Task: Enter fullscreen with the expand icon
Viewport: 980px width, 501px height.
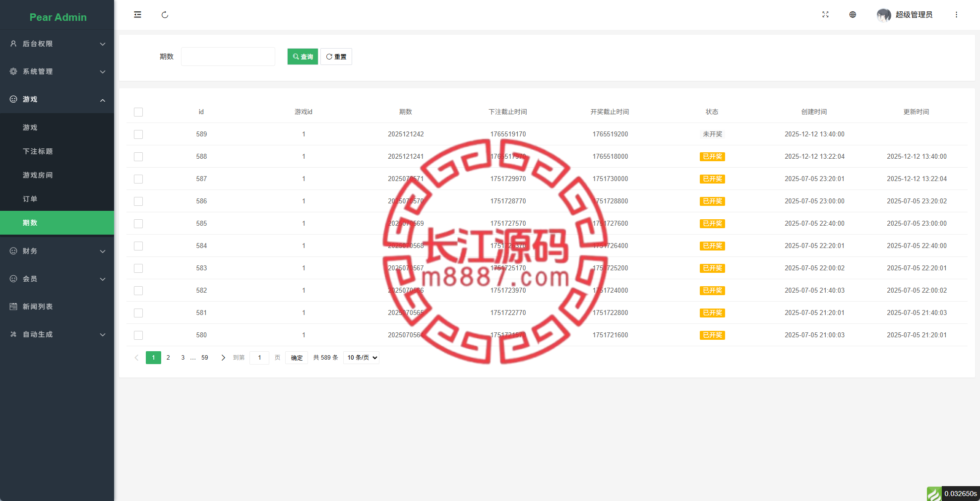Action: (x=825, y=15)
